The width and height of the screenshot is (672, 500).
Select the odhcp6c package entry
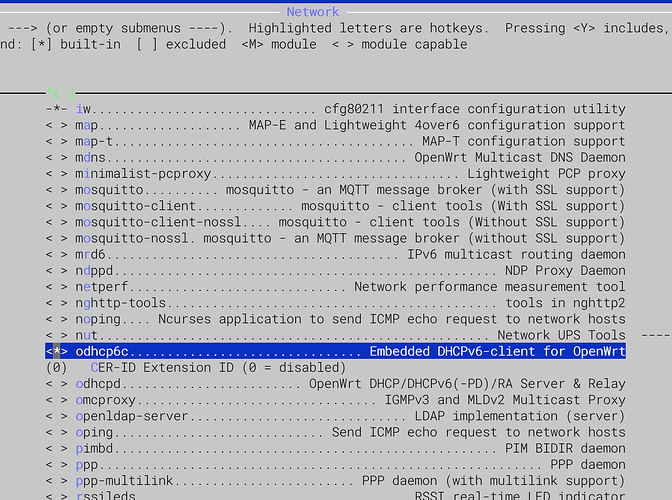(x=335, y=351)
